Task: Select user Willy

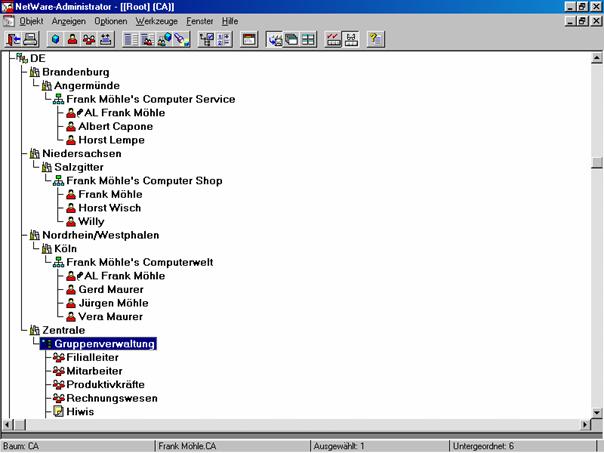Action: point(91,221)
